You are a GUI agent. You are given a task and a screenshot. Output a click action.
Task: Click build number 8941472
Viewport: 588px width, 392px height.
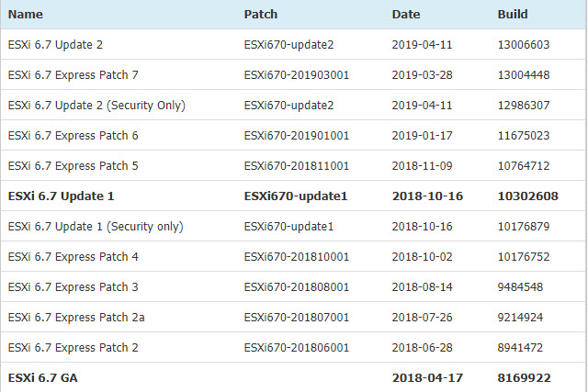(x=520, y=347)
